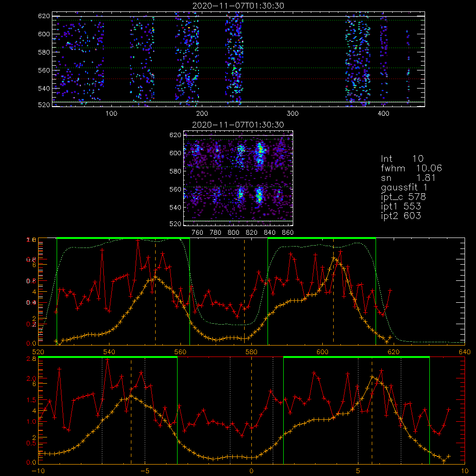The height and width of the screenshot is (476, 476).
Task: Click the 820 tick label under the middle image
Action: tap(252, 233)
